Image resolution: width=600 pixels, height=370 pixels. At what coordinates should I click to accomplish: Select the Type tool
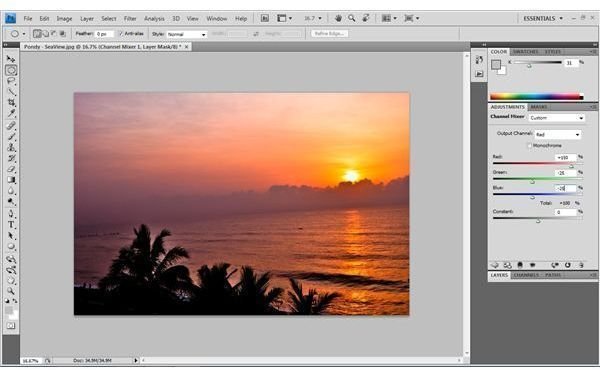tap(11, 225)
